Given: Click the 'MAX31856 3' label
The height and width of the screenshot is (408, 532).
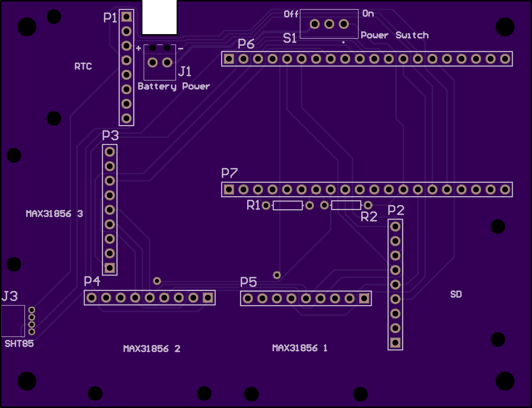Looking at the screenshot, I should point(55,214).
